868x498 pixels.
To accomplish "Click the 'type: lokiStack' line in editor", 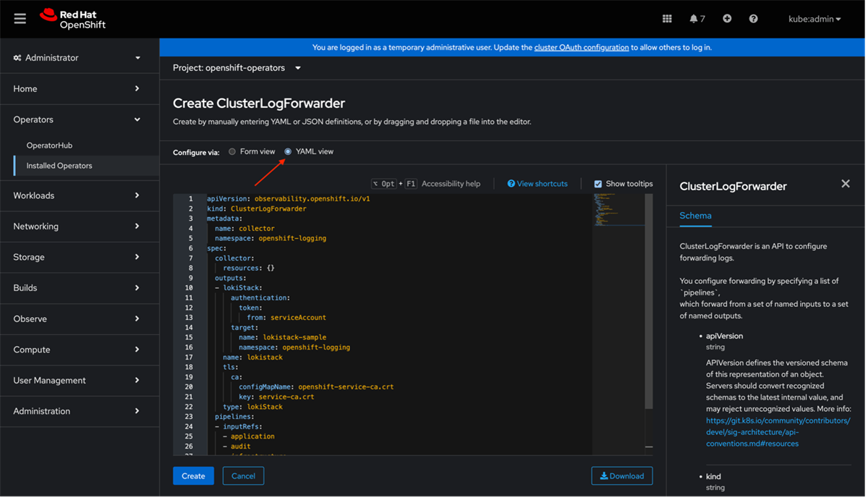I will (x=252, y=407).
